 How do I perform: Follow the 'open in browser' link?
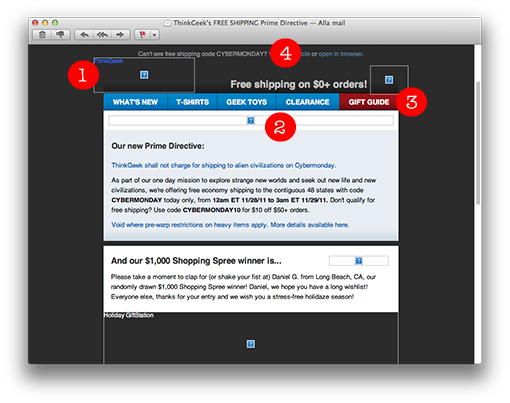coord(340,54)
